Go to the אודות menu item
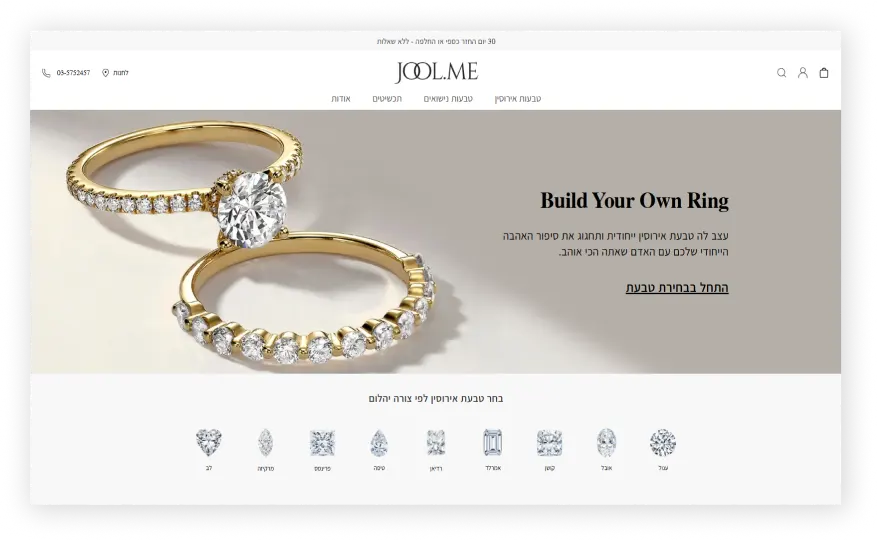This screenshot has width=878, height=541. click(340, 99)
